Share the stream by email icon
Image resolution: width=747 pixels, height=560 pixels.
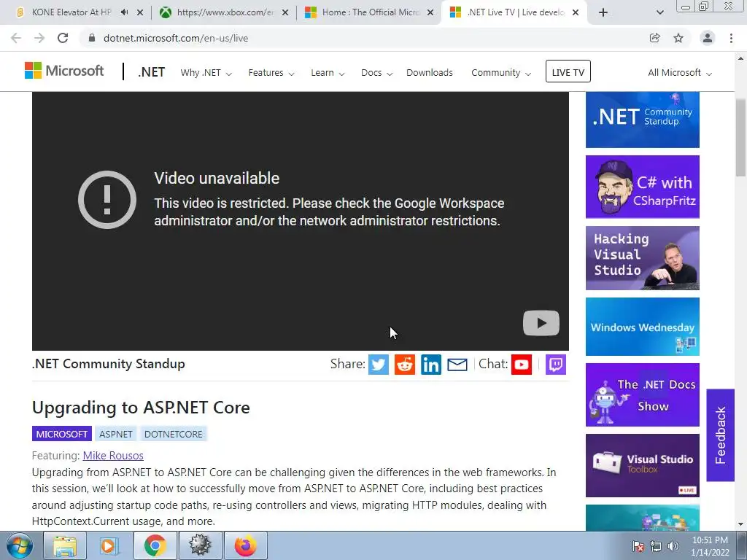[457, 365]
